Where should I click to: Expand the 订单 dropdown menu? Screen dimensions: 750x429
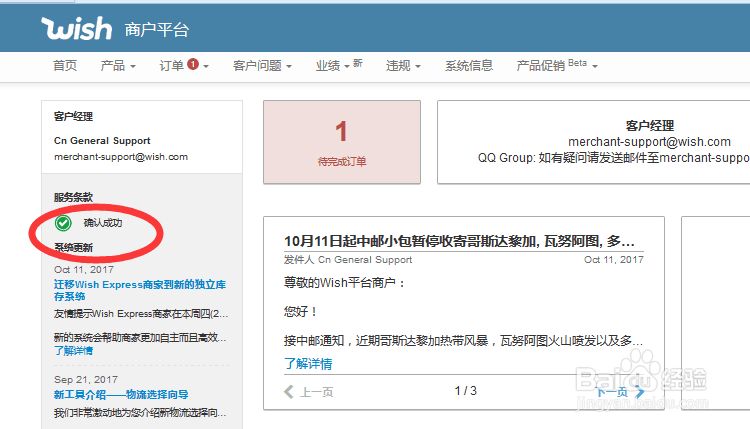pyautogui.click(x=184, y=66)
